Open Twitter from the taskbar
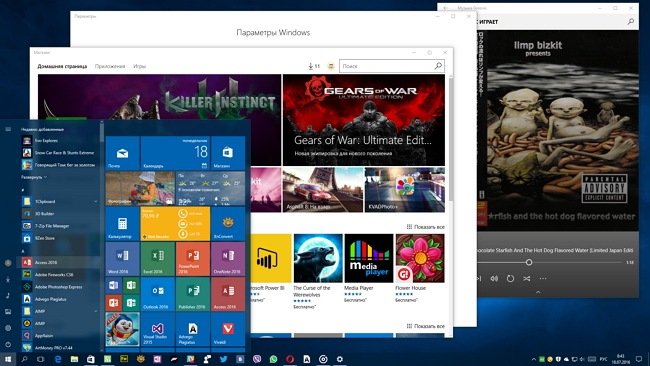This screenshot has width=650, height=366. (x=223, y=359)
